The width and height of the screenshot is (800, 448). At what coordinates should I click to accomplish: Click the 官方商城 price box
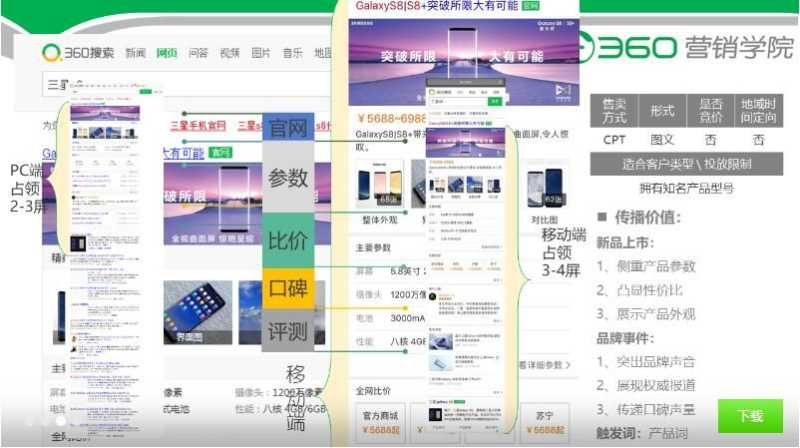click(x=380, y=422)
